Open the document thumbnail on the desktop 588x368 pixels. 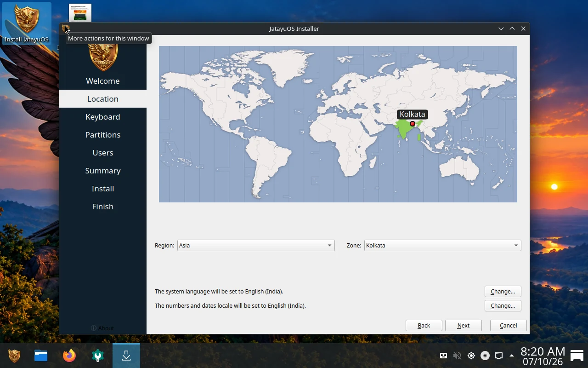80,13
